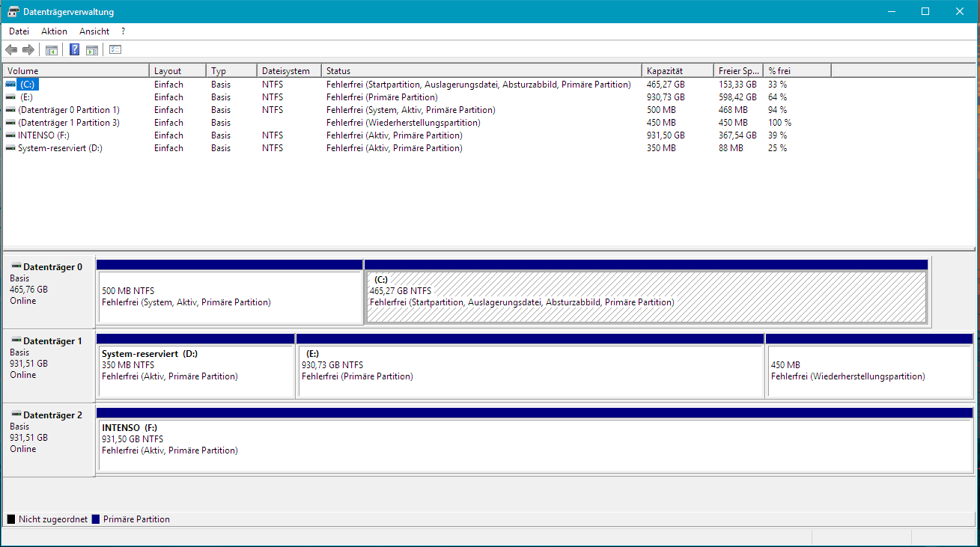
Task: Click the 931,50 GB capacity cell in the list
Action: pos(666,135)
